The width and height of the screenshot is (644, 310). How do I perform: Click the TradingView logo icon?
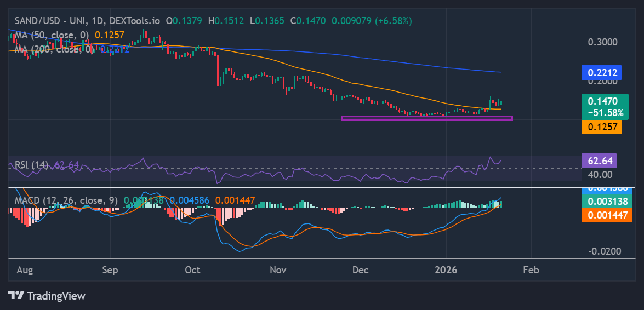coord(16,296)
